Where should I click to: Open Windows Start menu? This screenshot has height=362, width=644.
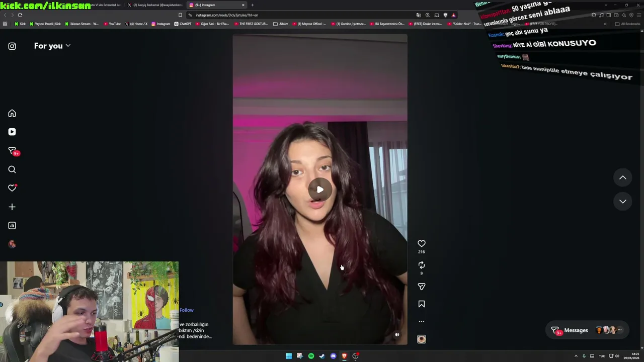289,356
